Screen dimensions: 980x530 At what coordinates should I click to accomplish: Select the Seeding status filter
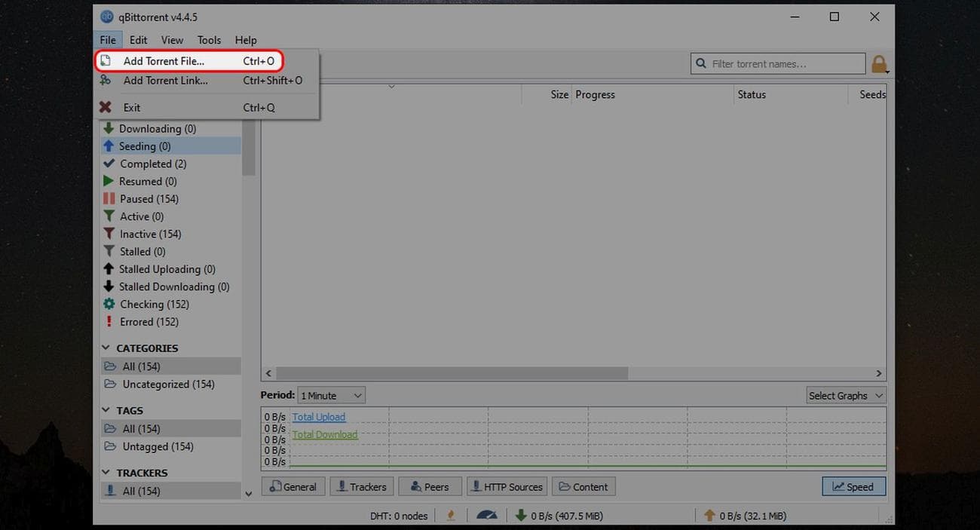[140, 146]
